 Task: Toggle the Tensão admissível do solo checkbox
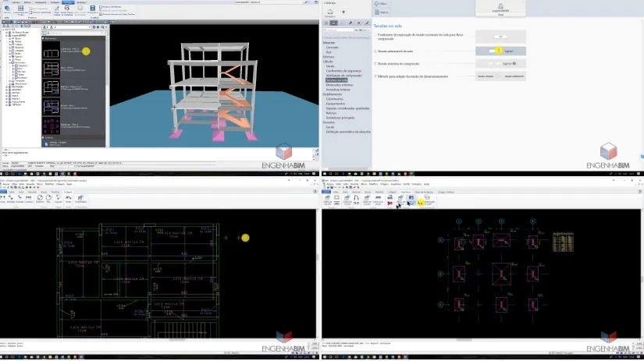[x=375, y=51]
